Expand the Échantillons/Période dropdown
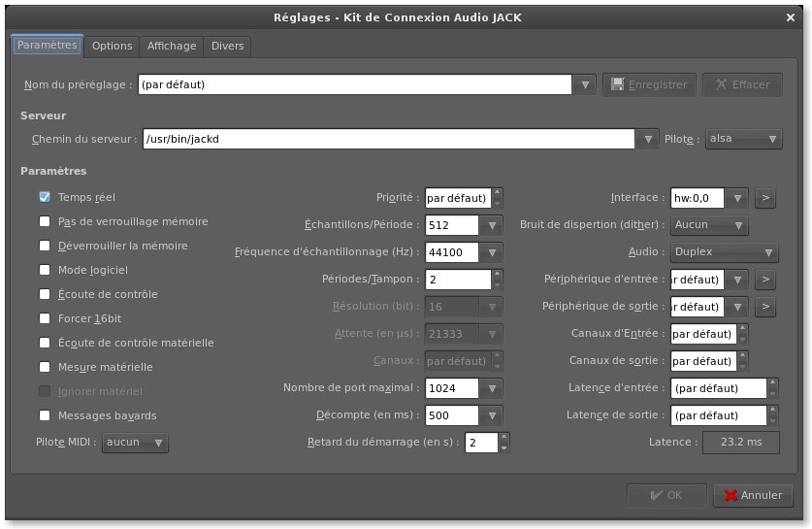 tap(493, 225)
